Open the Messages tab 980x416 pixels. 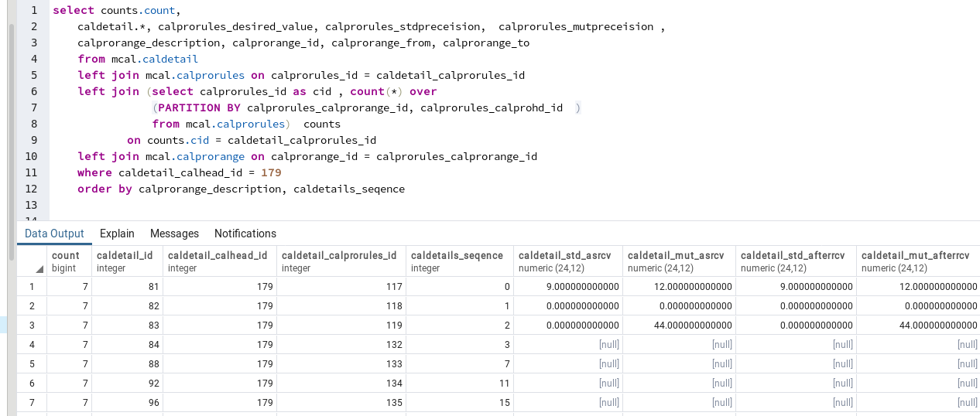[x=174, y=234]
